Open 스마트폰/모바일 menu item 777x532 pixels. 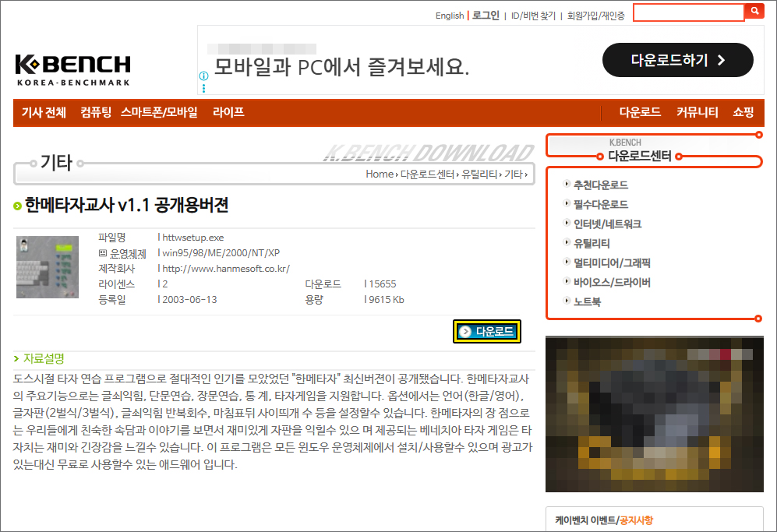tap(159, 112)
